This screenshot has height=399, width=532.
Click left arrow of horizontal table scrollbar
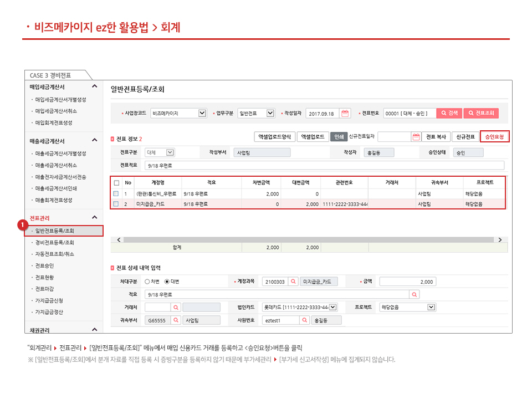coord(119,240)
